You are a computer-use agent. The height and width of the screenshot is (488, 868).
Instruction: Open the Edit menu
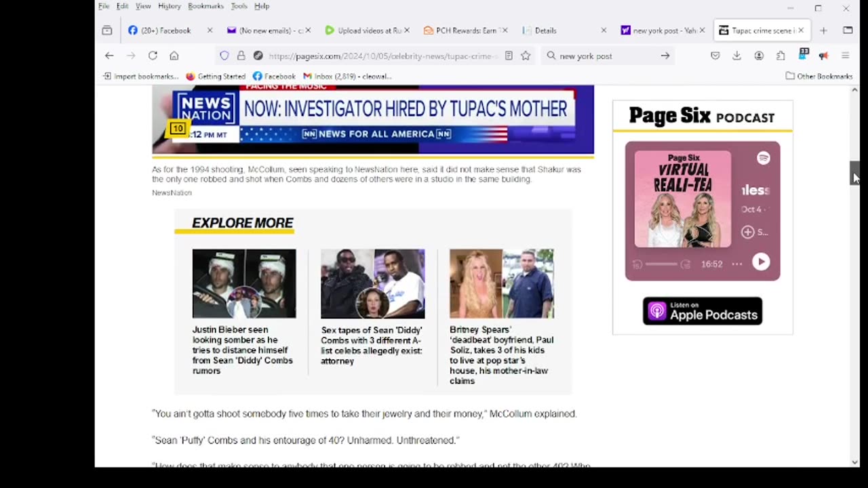point(122,6)
